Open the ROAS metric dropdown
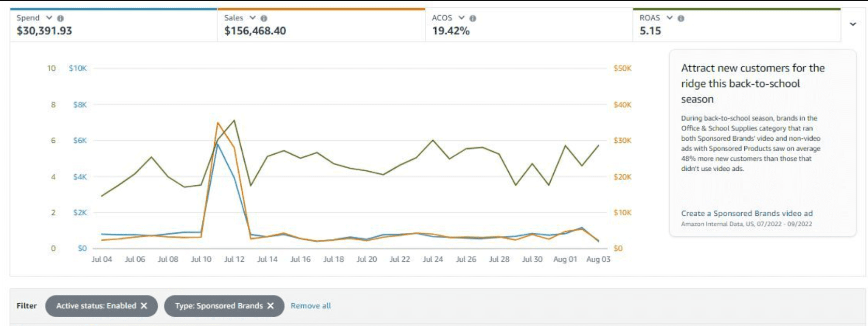Image resolution: width=868 pixels, height=326 pixels. point(670,18)
